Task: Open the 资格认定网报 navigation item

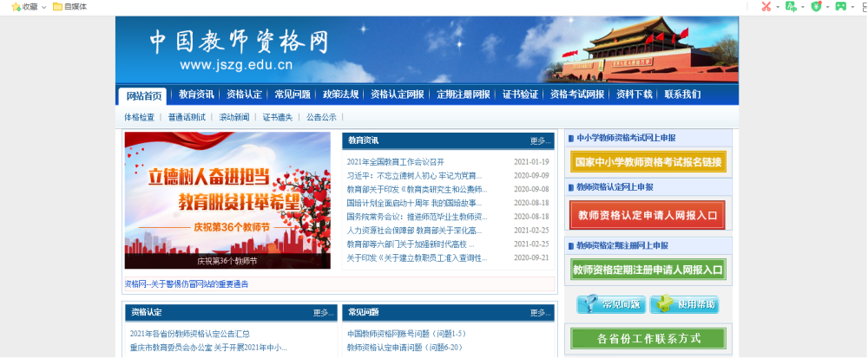Action: tap(398, 94)
